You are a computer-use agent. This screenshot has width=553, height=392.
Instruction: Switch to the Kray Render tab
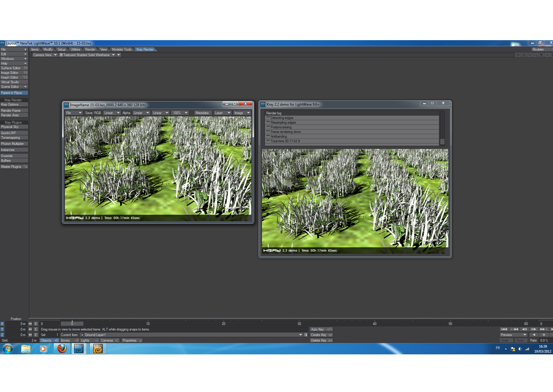(x=145, y=49)
